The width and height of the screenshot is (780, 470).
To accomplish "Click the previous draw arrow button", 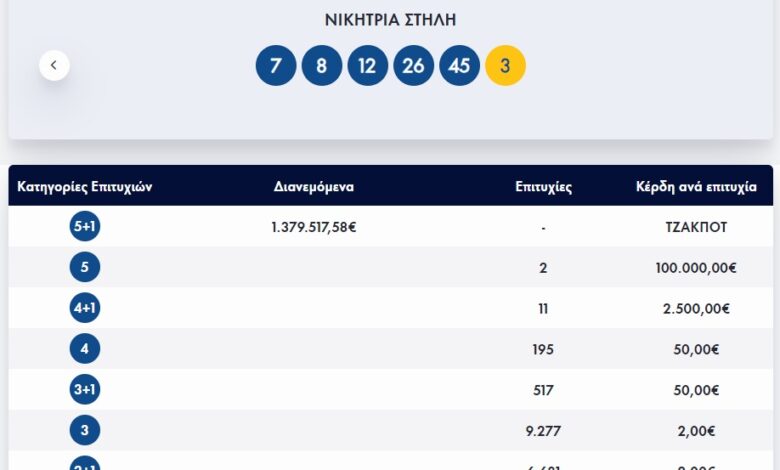I will [54, 65].
